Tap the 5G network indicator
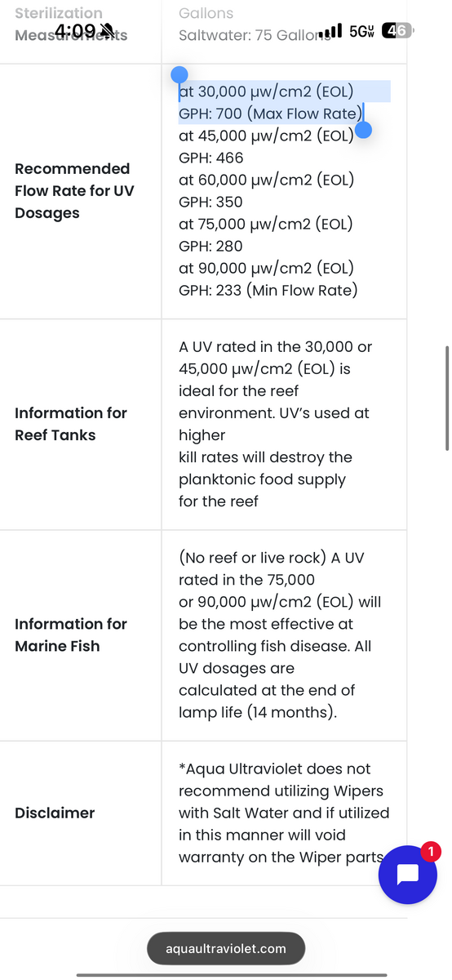Screen dimensions: 452x980 pos(361,31)
